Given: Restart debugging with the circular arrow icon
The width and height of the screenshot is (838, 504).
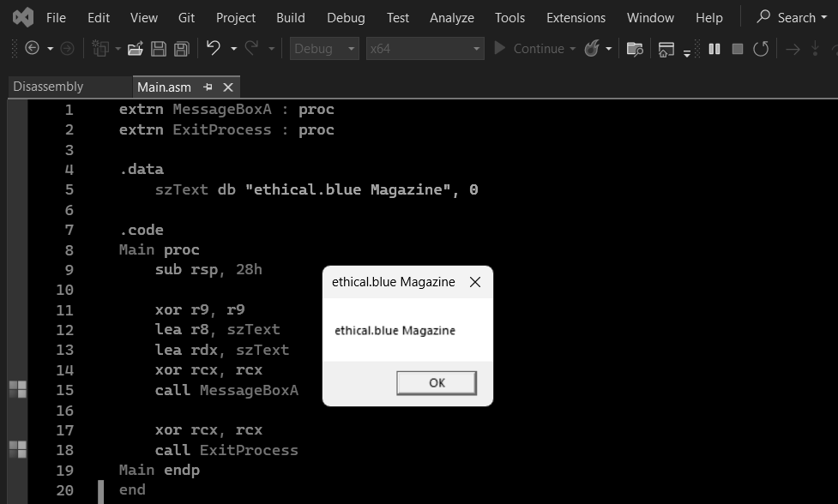Looking at the screenshot, I should (761, 49).
